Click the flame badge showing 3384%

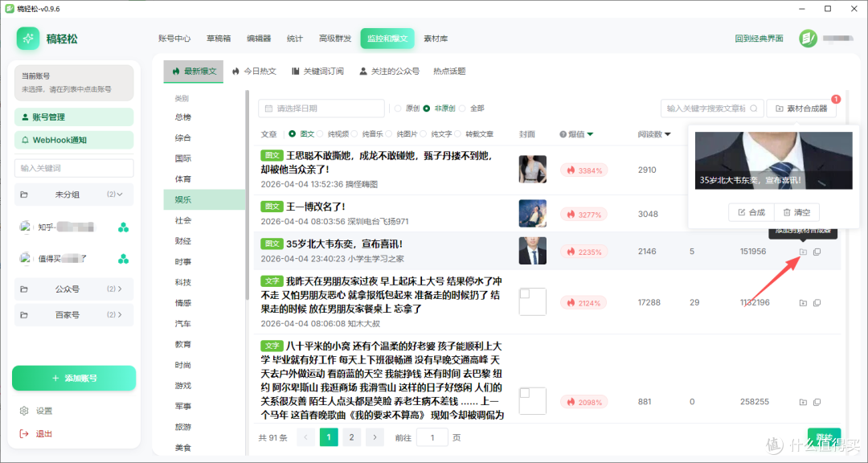[583, 170]
